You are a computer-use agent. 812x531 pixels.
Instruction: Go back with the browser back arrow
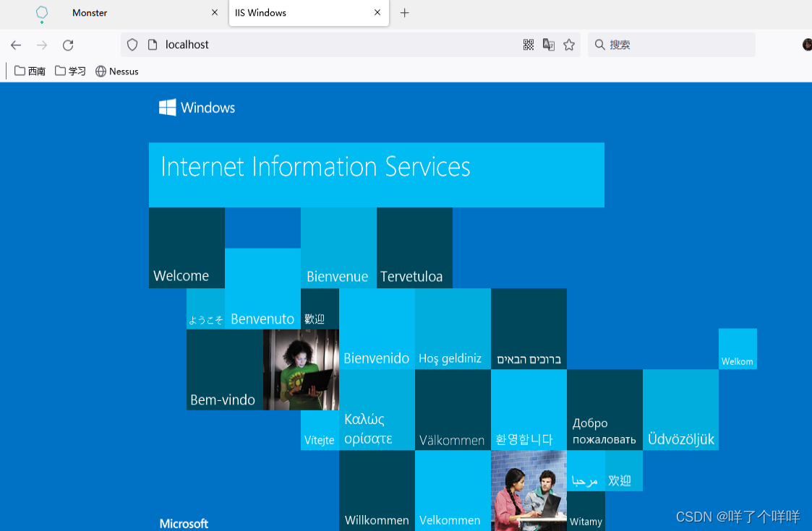pos(16,45)
